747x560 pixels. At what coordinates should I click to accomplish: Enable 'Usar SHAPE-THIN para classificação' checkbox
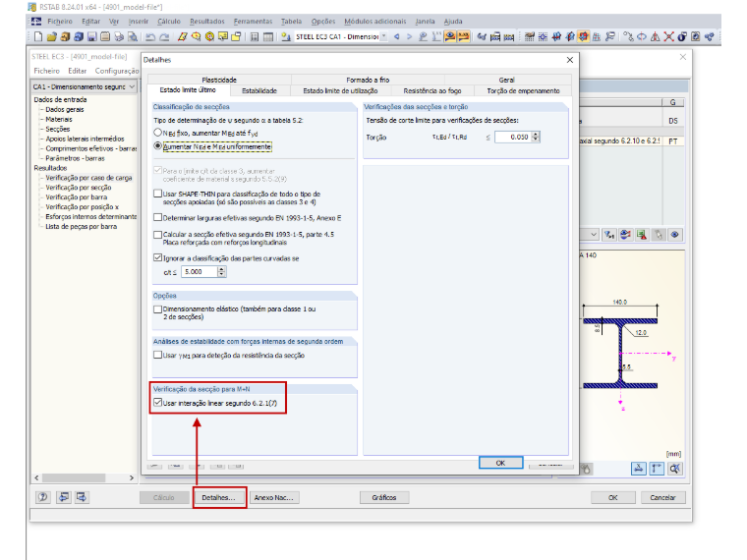click(157, 194)
